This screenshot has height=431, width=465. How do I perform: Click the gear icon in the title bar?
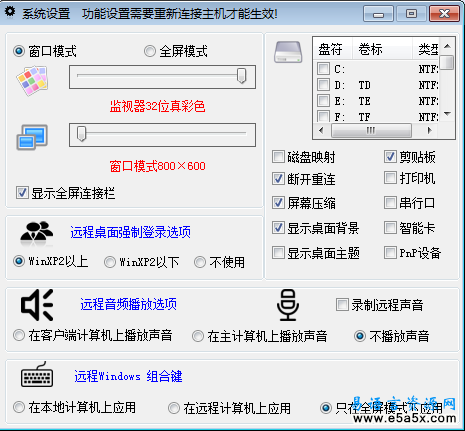10,12
